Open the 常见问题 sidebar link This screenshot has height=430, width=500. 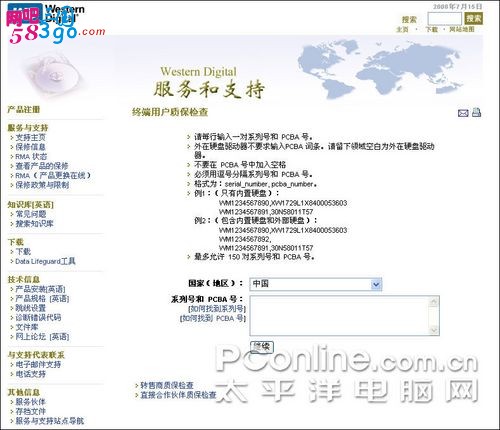(31, 214)
